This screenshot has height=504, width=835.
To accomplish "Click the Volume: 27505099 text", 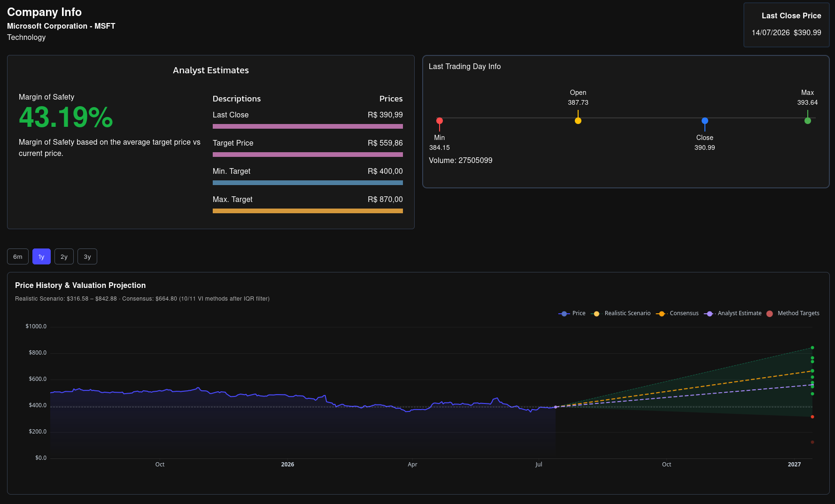I will tap(461, 160).
